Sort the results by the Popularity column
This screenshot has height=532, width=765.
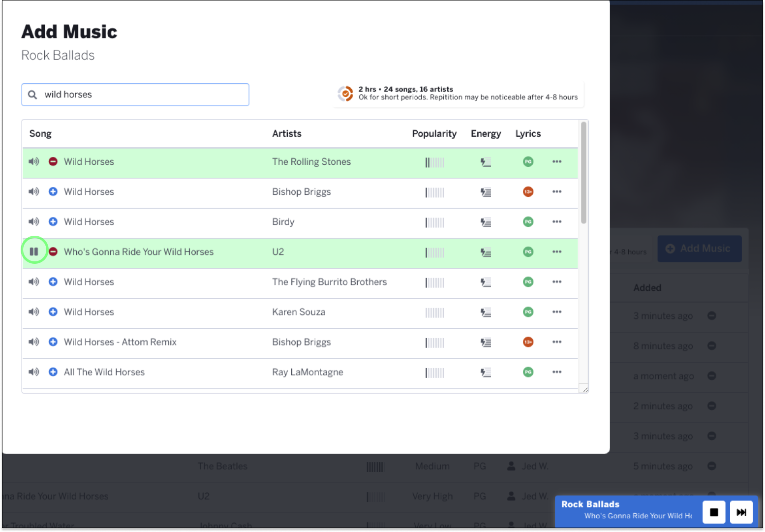pyautogui.click(x=434, y=134)
